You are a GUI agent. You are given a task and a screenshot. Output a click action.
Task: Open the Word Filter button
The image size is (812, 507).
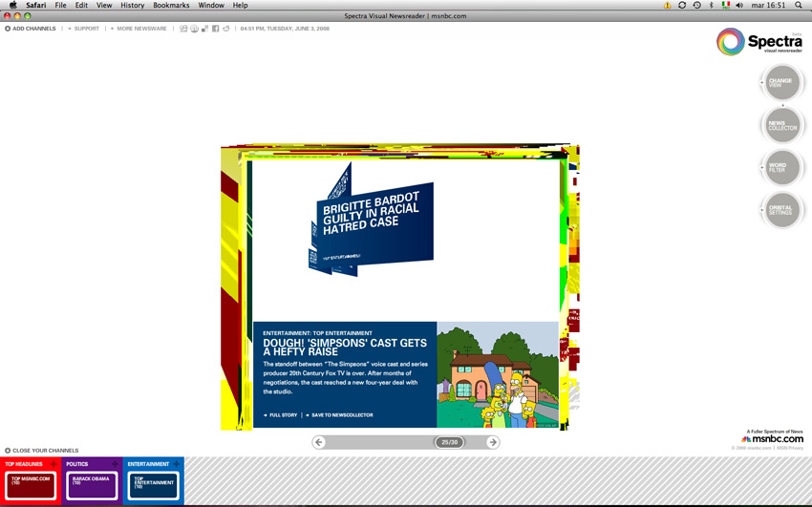(782, 168)
